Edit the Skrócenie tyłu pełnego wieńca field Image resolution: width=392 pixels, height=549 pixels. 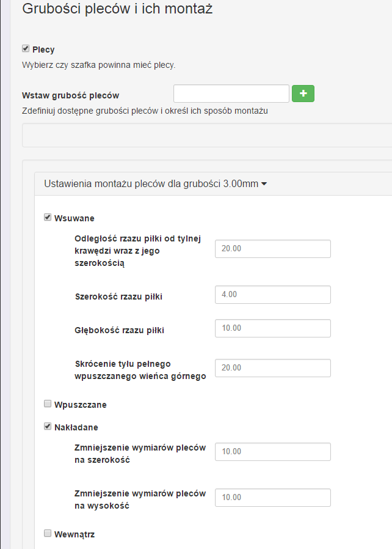point(272,368)
